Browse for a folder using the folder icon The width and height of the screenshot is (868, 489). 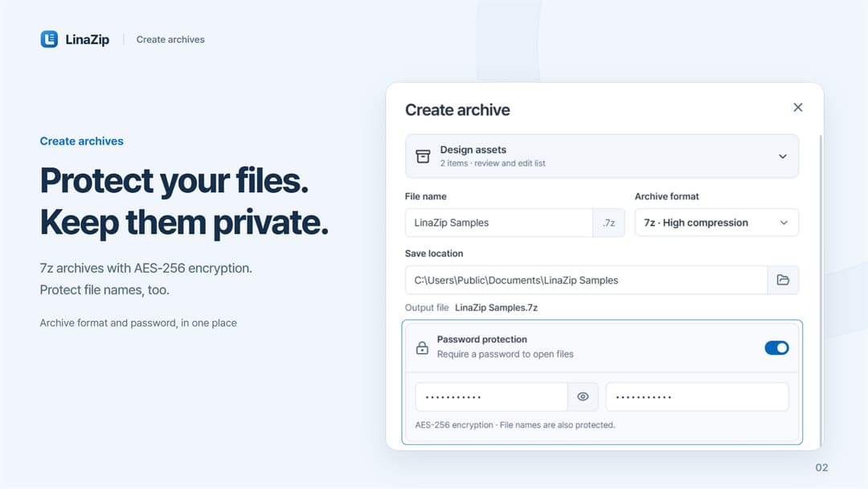click(783, 280)
